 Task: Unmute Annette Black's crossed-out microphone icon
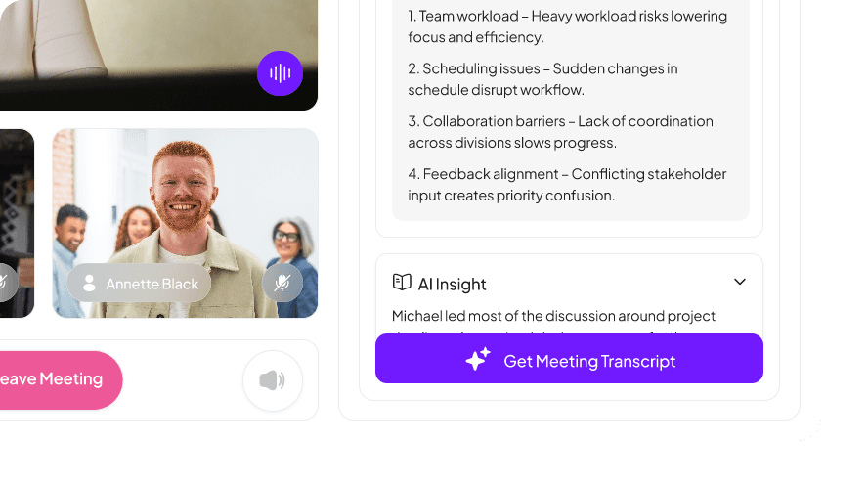[282, 283]
